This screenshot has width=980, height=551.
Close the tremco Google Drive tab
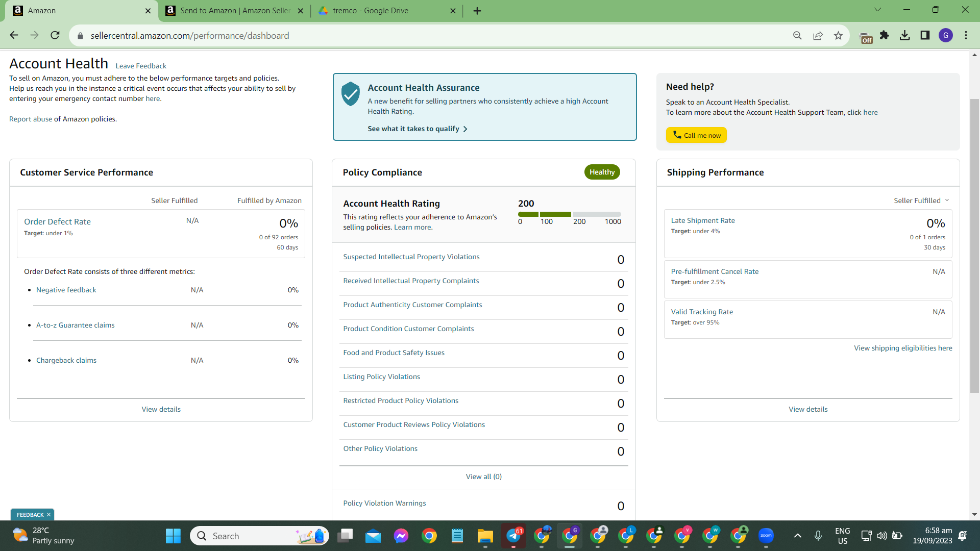[453, 11]
